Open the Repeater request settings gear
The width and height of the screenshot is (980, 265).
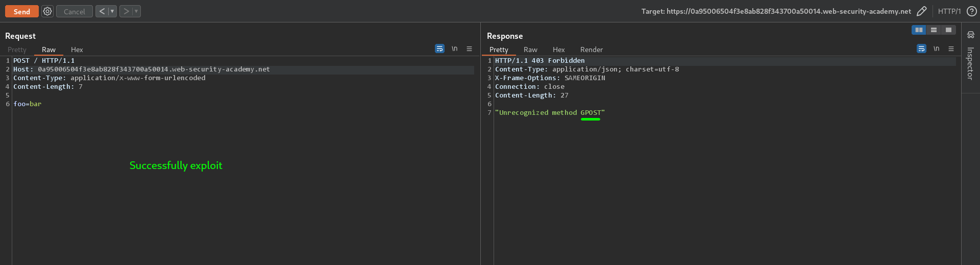47,11
